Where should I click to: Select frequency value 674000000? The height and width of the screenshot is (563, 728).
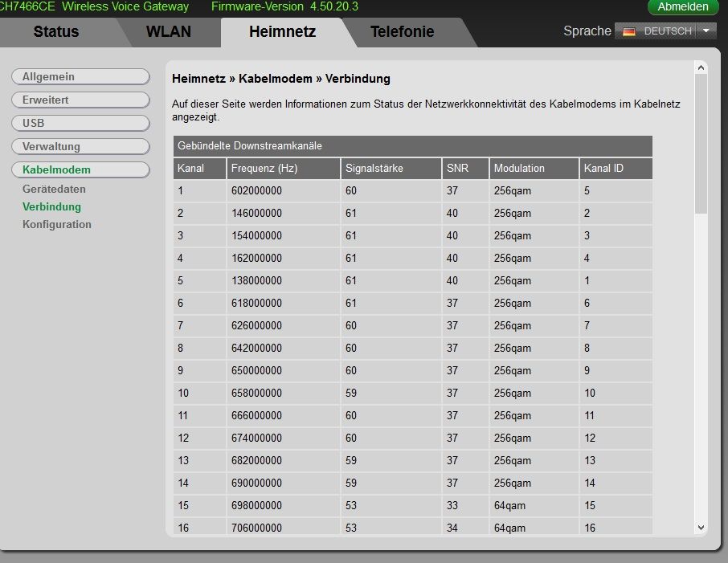[257, 439]
